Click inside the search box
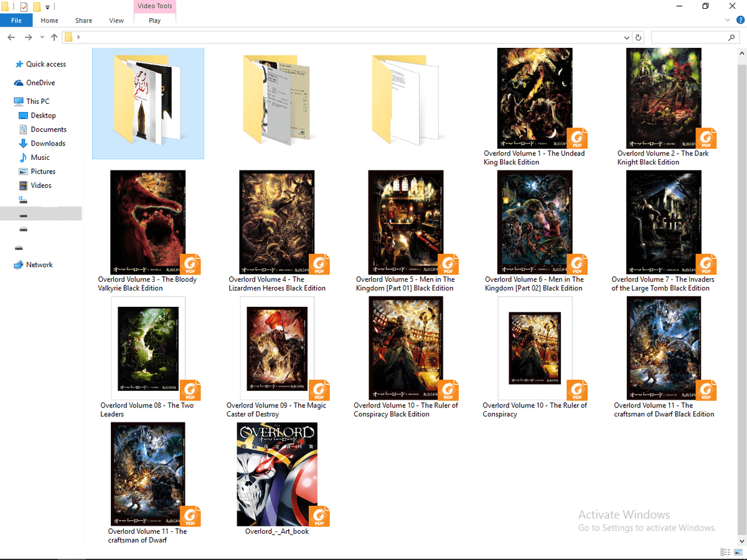This screenshot has height=560, width=747. coord(695,37)
